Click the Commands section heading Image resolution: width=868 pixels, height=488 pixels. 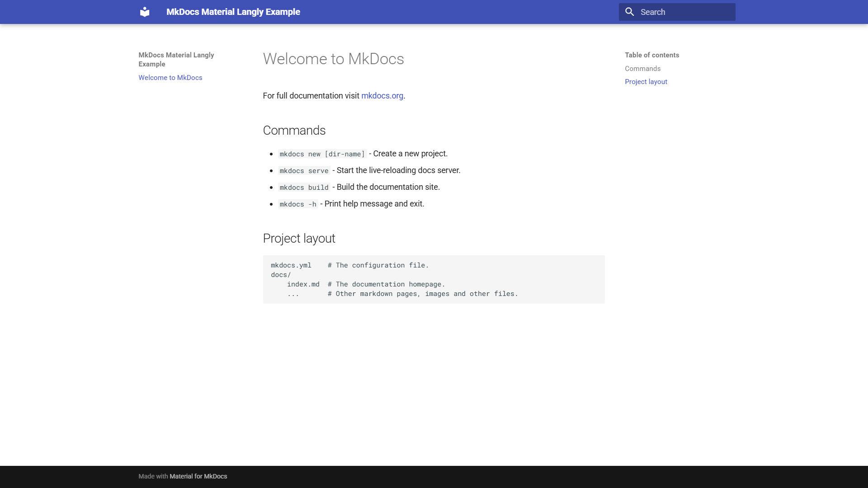(x=294, y=131)
